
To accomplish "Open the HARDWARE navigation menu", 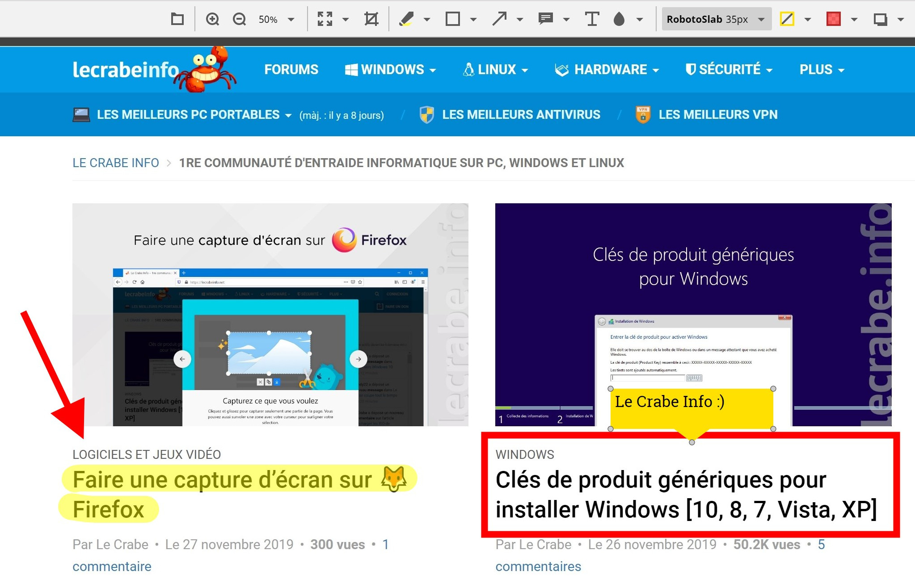I will click(x=607, y=70).
